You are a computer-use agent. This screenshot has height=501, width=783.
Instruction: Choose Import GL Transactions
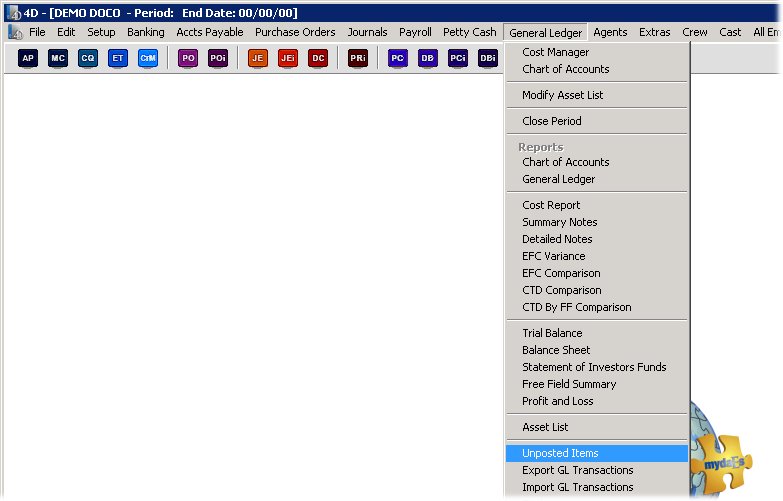pyautogui.click(x=597, y=487)
